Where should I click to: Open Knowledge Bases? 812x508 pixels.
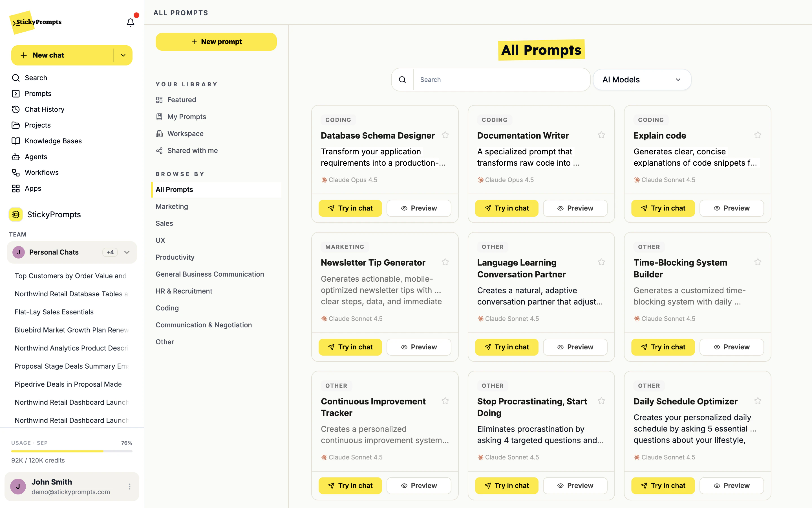(46, 141)
